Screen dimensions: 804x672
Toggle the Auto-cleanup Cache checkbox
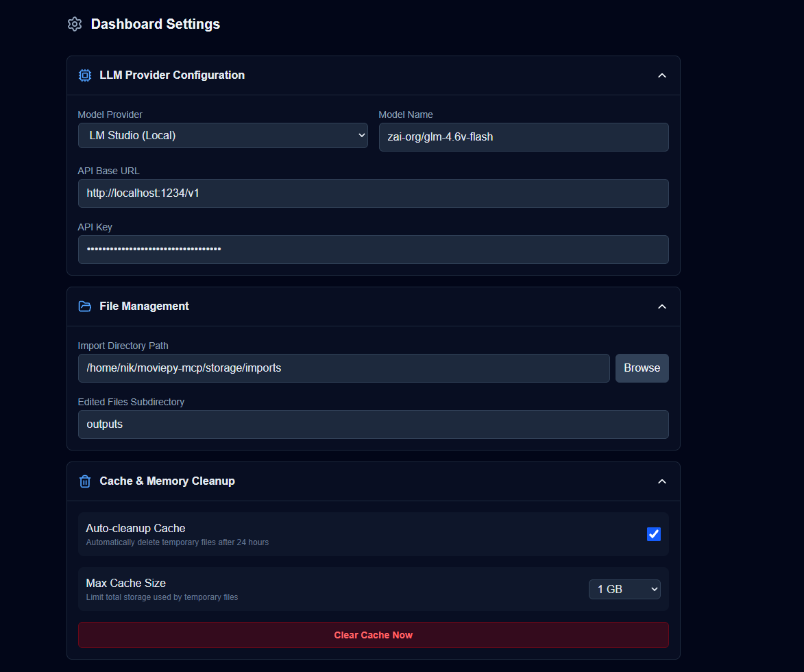[x=654, y=534]
